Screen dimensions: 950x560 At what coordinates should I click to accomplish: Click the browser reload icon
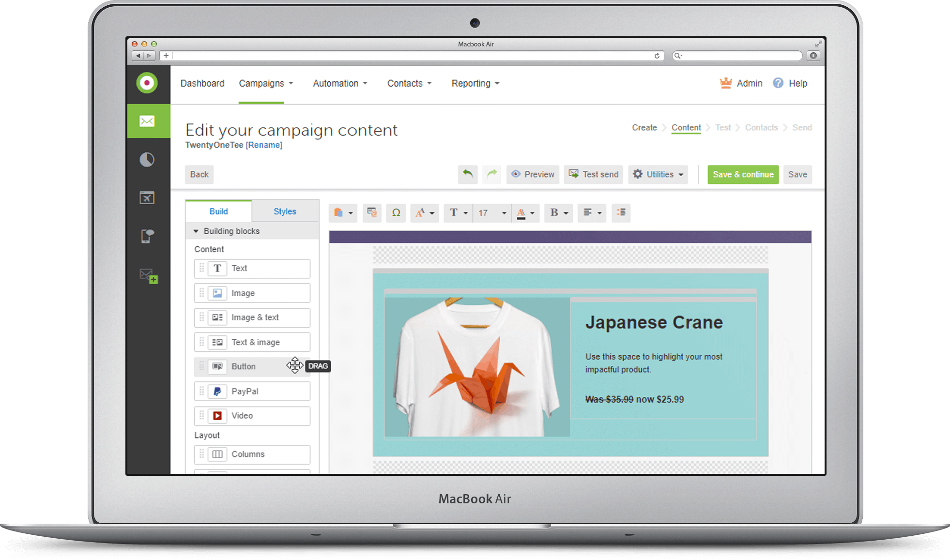pyautogui.click(x=657, y=56)
